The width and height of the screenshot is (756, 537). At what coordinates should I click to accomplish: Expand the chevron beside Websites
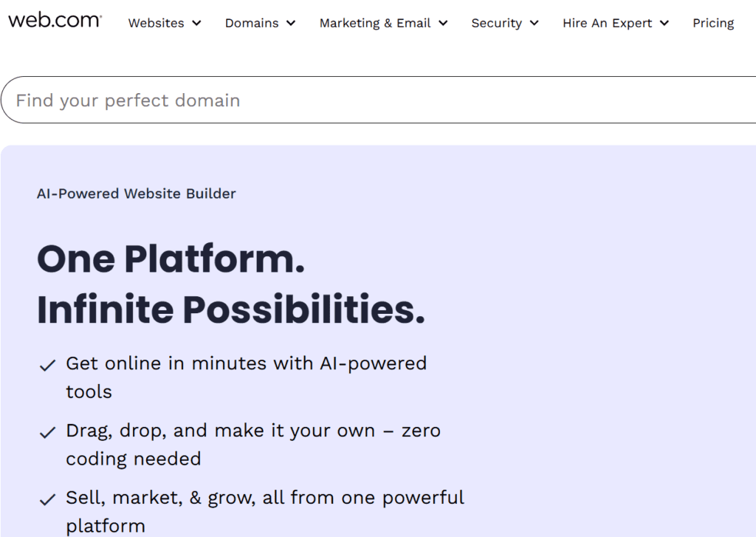[196, 23]
